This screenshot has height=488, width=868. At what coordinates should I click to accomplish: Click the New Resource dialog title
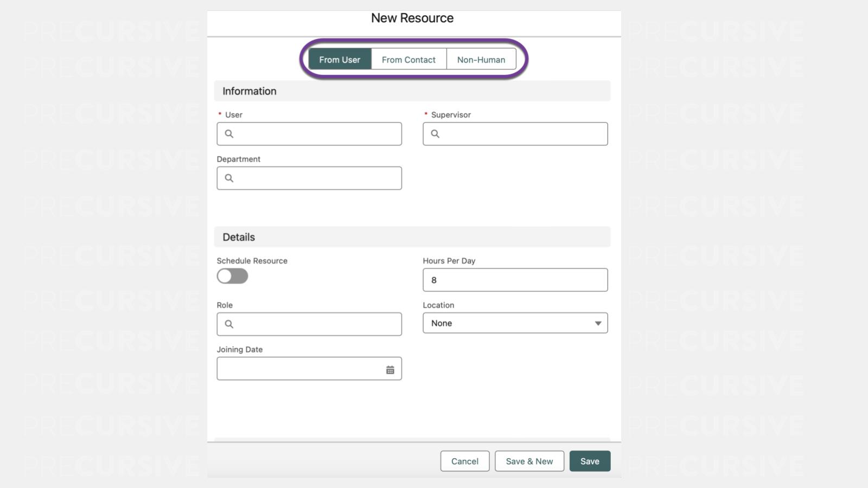click(x=412, y=18)
